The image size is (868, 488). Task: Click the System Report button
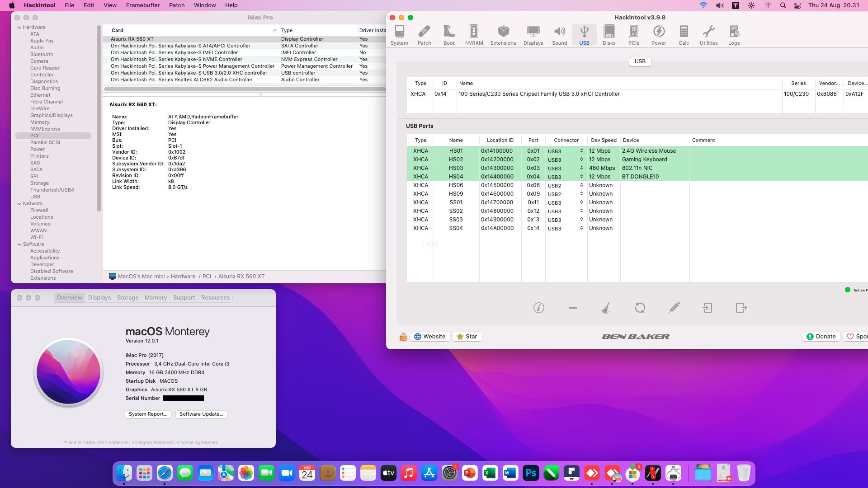coord(148,414)
